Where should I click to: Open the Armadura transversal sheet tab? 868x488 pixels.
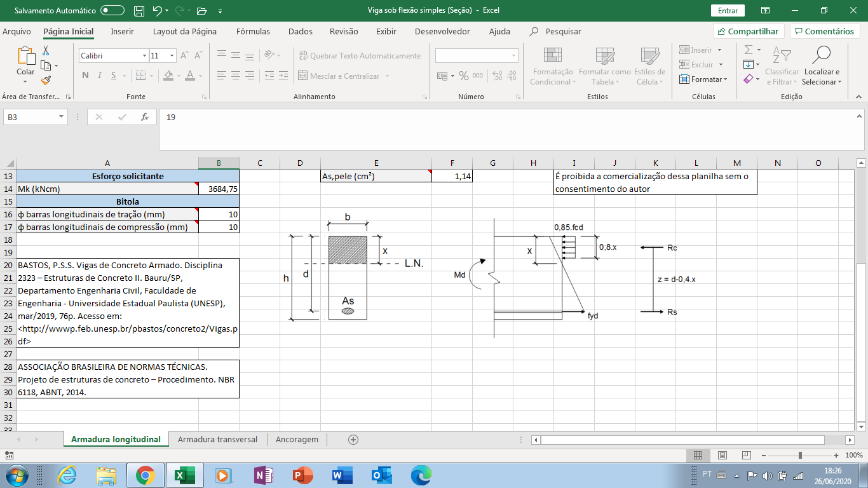tap(218, 440)
